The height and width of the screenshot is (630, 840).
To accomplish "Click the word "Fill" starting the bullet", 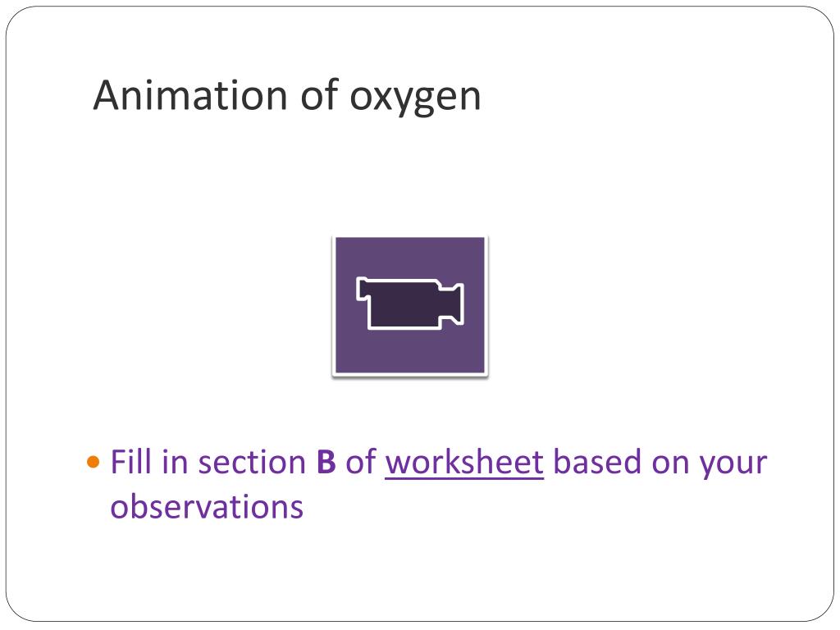I will click(131, 462).
